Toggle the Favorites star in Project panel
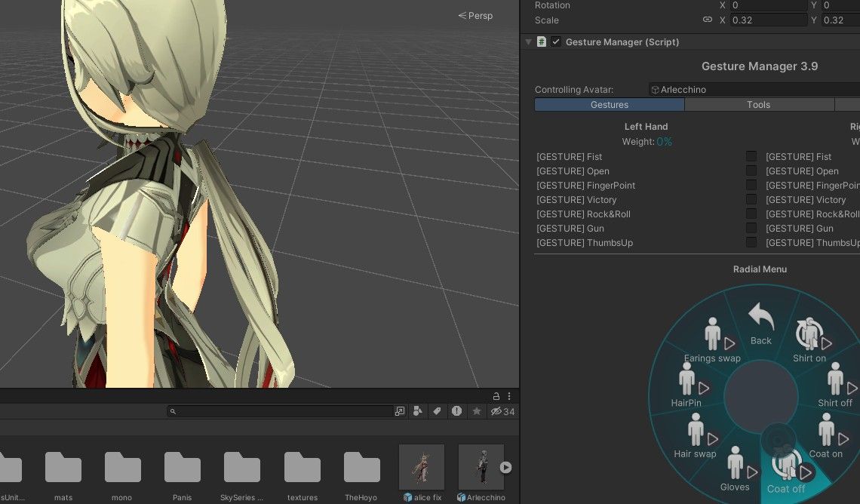This screenshot has height=504, width=860. (477, 411)
